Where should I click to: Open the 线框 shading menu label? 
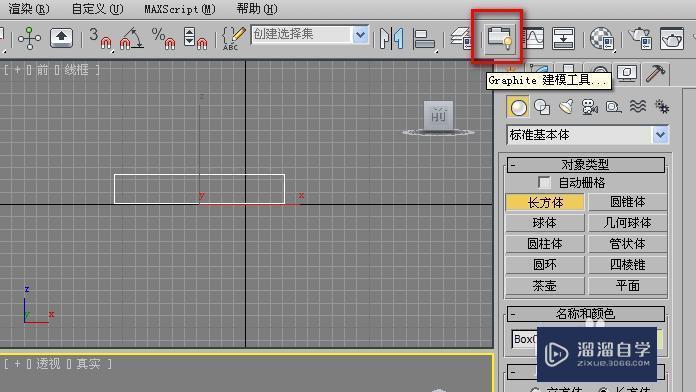[x=76, y=70]
